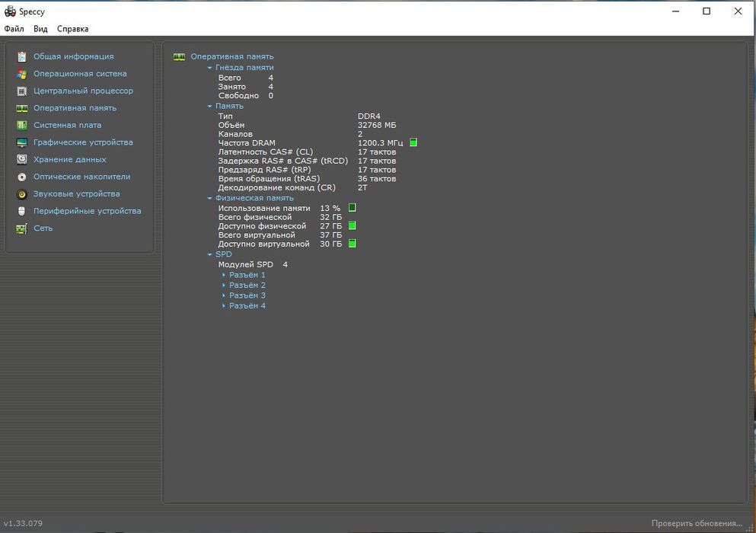Collapse the Память section
Image resolution: width=756 pixels, height=533 pixels.
tap(209, 106)
